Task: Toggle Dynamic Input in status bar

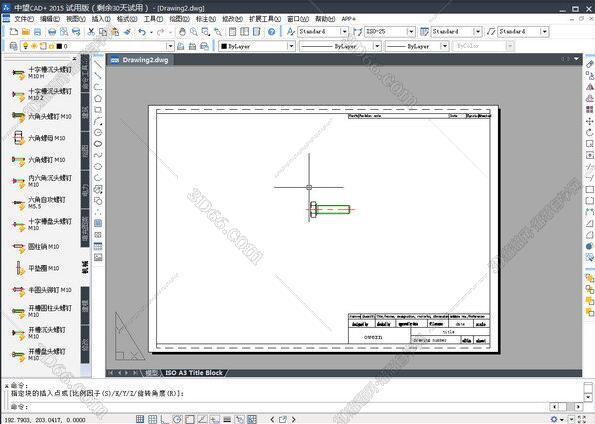Action: [x=215, y=419]
